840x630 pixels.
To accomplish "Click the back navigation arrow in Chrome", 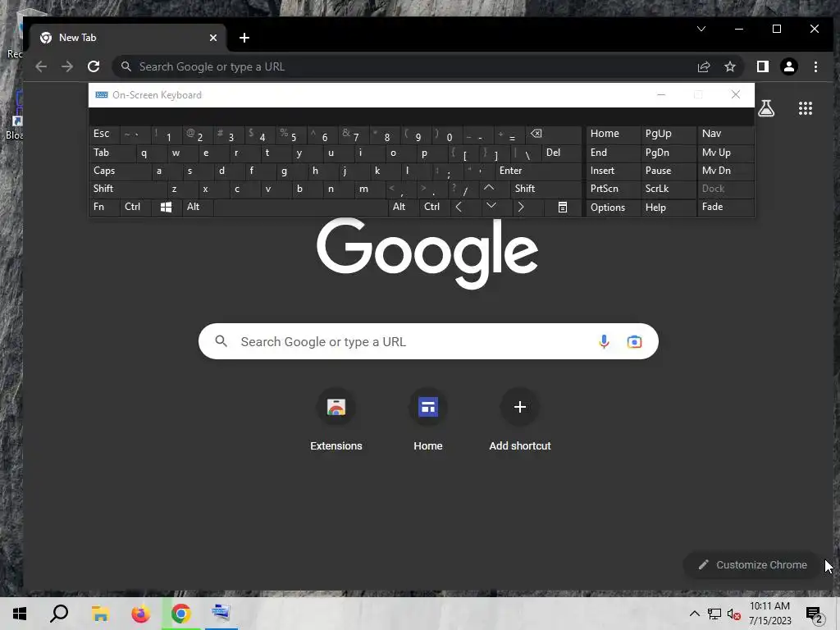I will [x=41, y=66].
